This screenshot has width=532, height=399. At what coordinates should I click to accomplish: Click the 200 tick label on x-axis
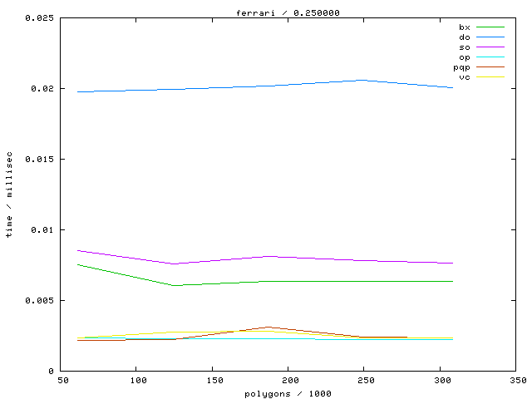(289, 380)
